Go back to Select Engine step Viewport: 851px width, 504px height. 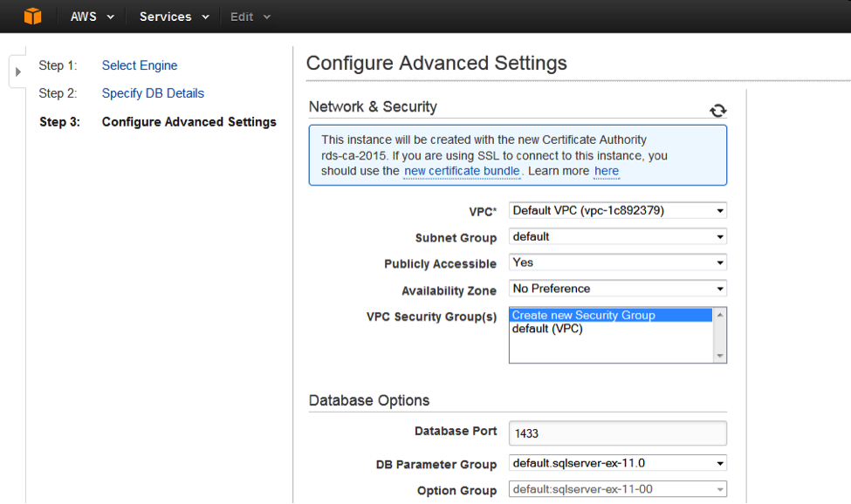tap(140, 65)
